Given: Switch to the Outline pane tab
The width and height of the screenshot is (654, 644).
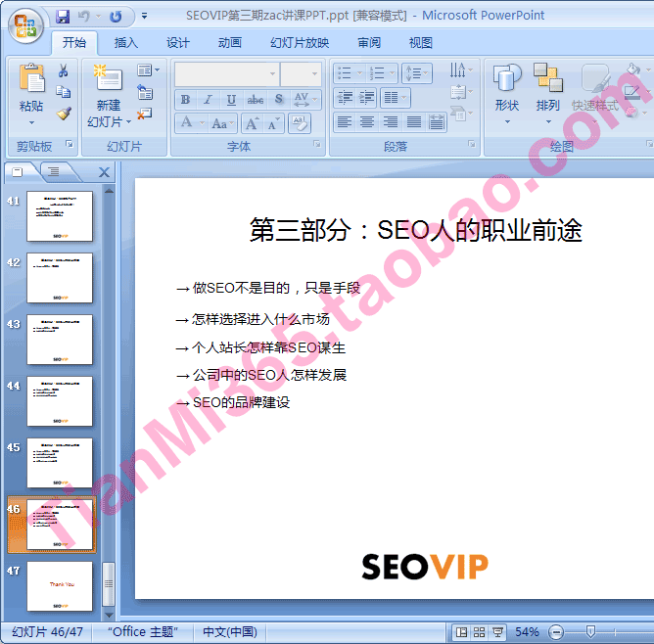Looking at the screenshot, I should pos(54,171).
